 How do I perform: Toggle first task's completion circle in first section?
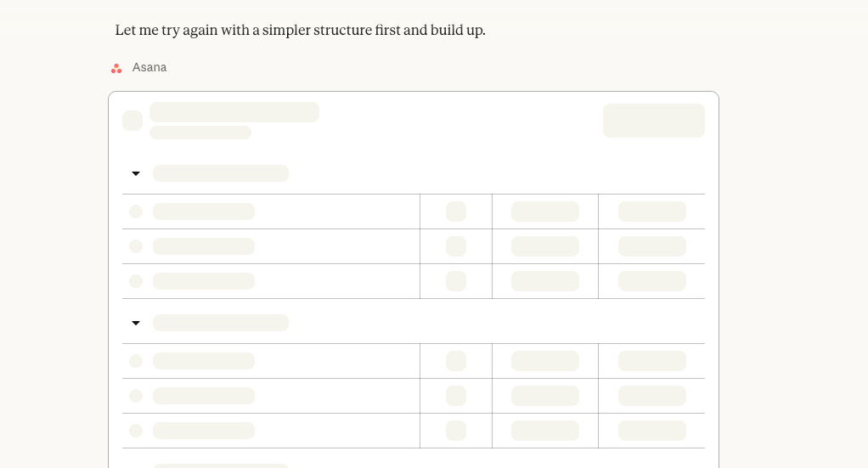click(x=136, y=211)
